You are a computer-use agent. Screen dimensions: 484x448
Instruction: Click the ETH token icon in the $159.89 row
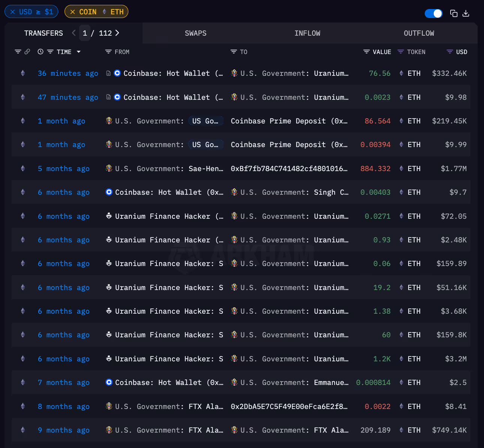coord(401,263)
